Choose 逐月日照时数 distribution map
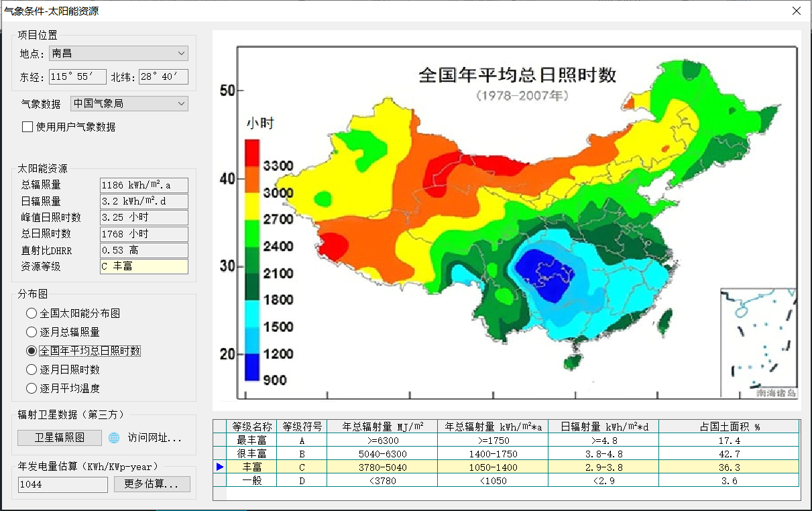 coord(31,370)
